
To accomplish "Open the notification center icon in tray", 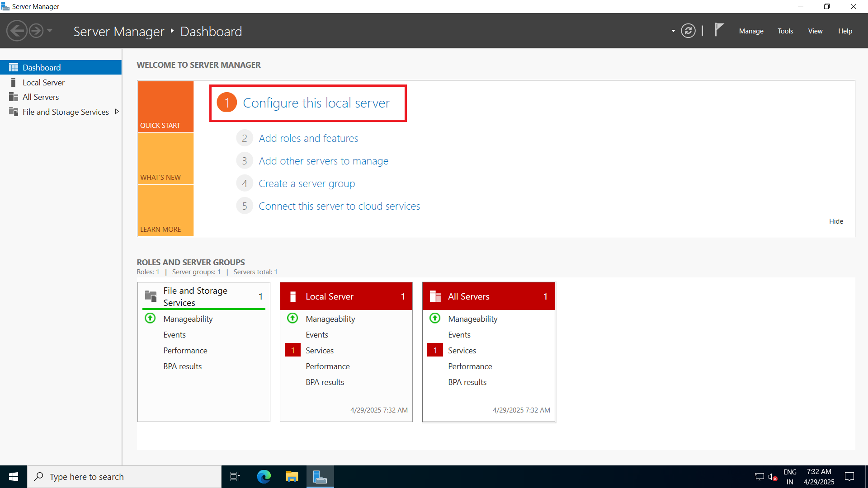I will click(x=849, y=477).
